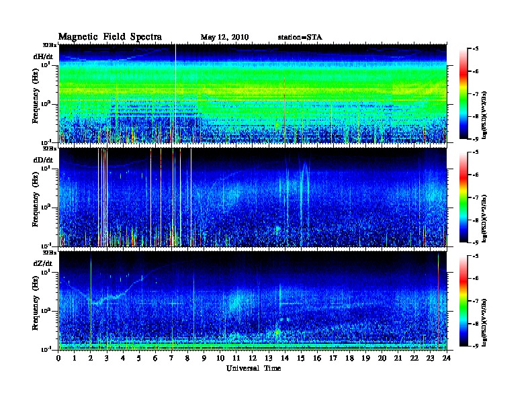The width and height of the screenshot is (532, 411).
Task: Click the '-9' value on the dH/dt color bar
Action: [x=476, y=139]
